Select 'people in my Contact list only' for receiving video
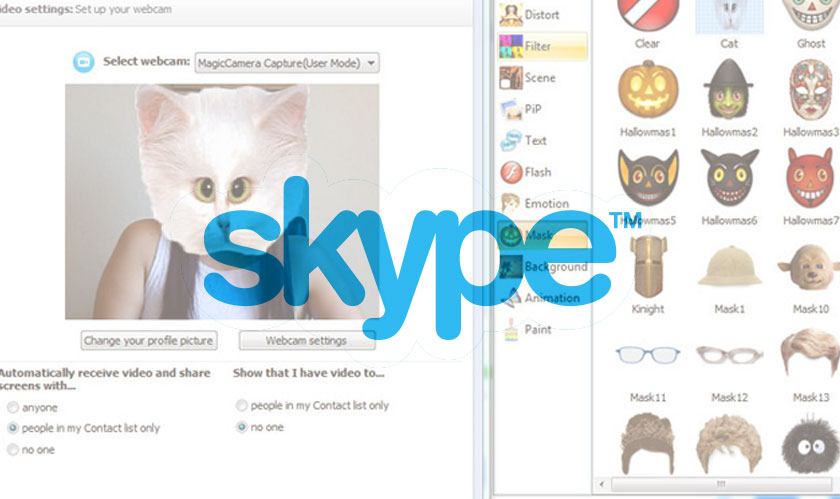 click(x=13, y=428)
